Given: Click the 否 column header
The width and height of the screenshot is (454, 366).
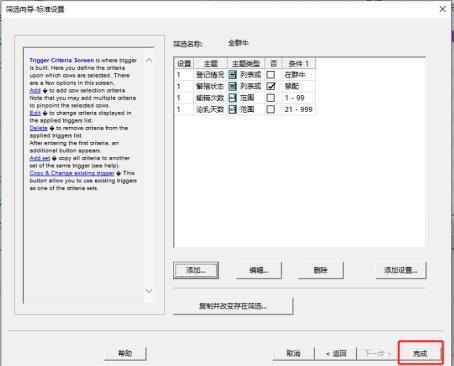Looking at the screenshot, I should (273, 63).
